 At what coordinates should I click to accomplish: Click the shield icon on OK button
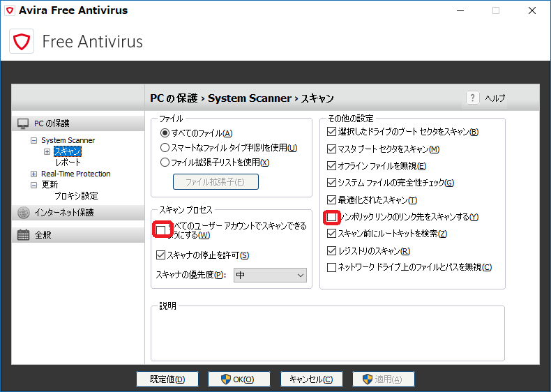pyautogui.click(x=225, y=379)
